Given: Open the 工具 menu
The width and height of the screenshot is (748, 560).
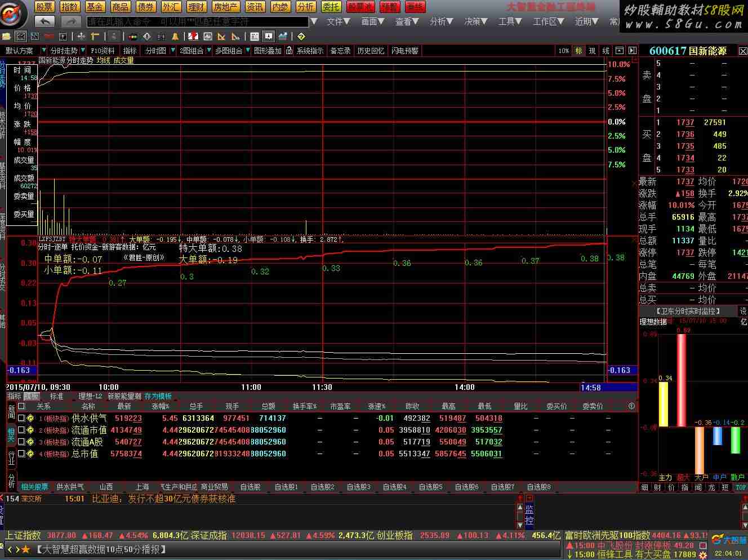Looking at the screenshot, I should [510, 21].
